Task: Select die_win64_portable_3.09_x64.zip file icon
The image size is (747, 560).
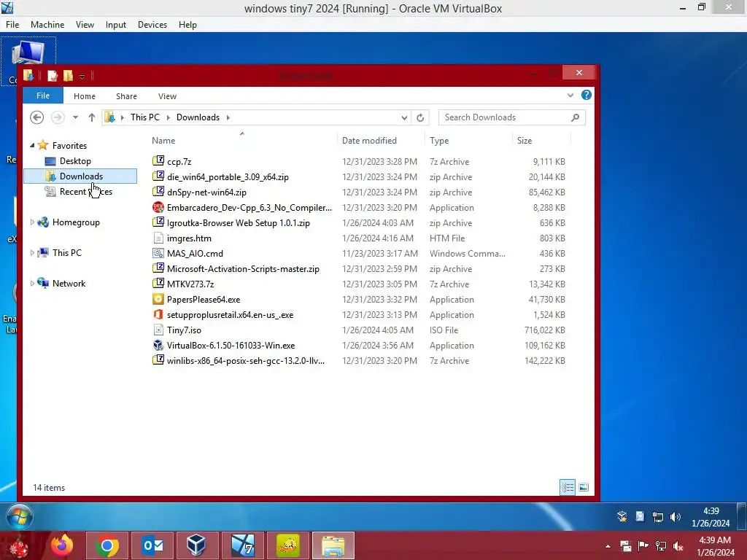Action: (x=158, y=176)
